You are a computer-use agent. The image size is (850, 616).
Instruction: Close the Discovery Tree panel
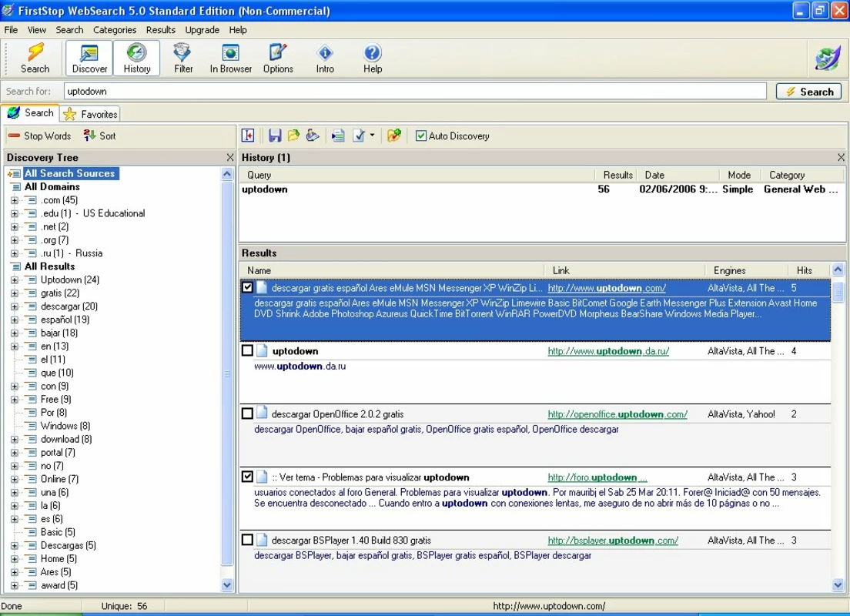tap(230, 158)
